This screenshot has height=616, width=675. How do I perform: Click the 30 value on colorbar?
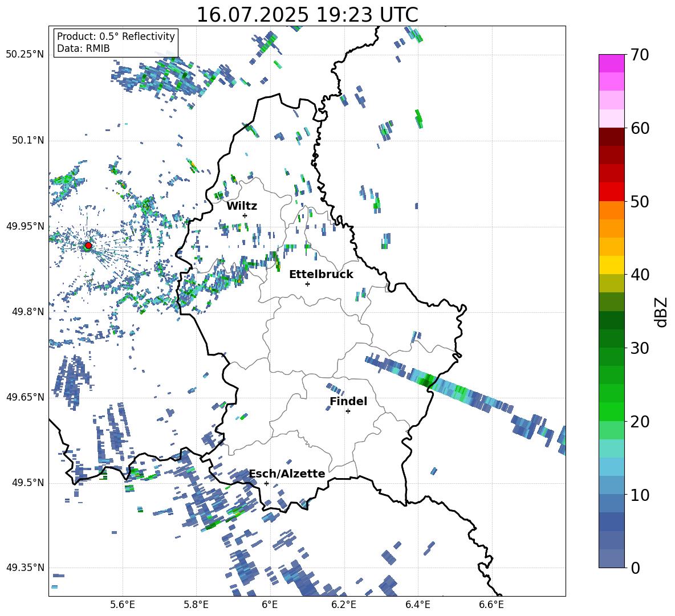pyautogui.click(x=639, y=348)
